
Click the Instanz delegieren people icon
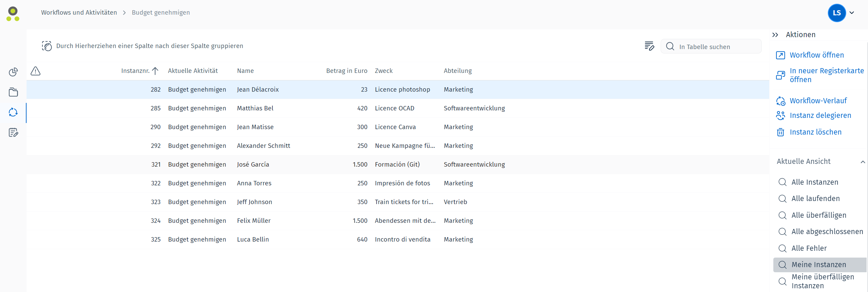(780, 116)
